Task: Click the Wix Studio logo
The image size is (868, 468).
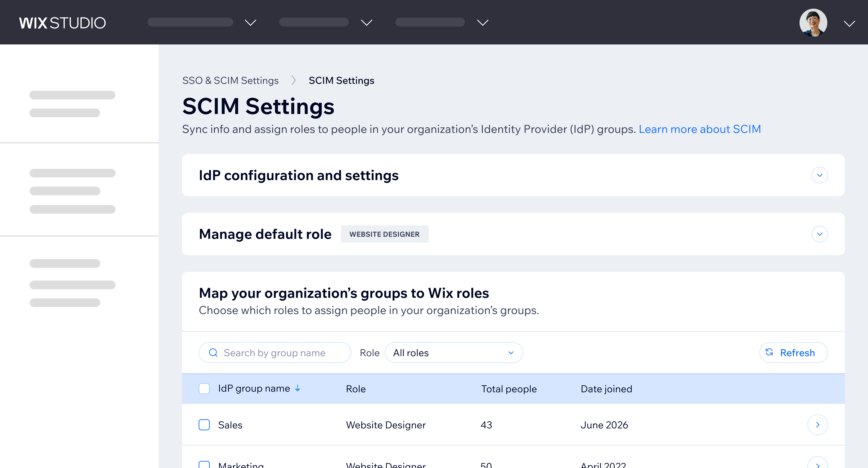Action: [62, 23]
